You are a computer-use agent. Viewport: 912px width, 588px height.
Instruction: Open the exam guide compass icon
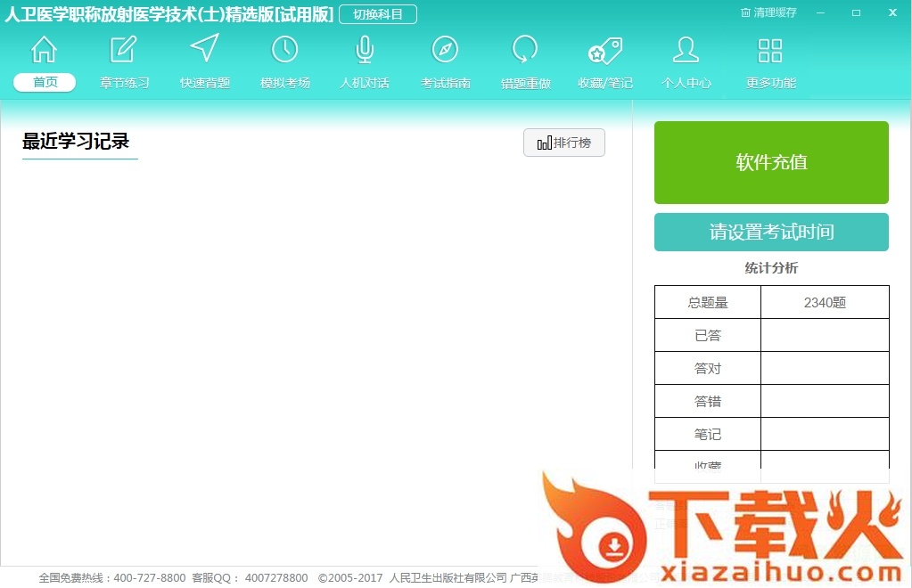tap(445, 50)
